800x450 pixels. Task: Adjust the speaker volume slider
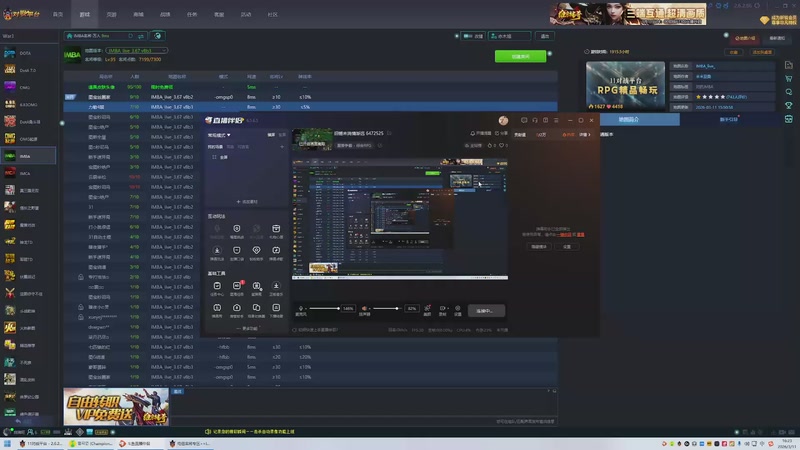pos(386,308)
